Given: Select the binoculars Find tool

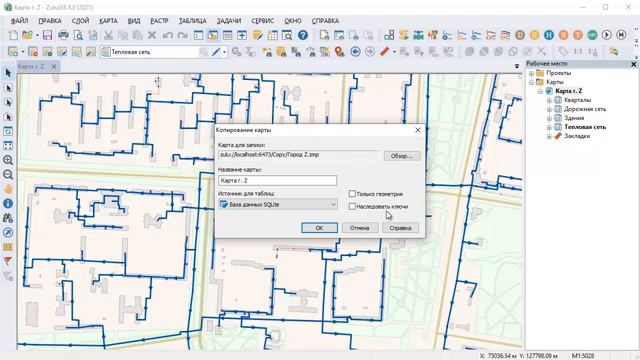Looking at the screenshot, I should [8, 218].
